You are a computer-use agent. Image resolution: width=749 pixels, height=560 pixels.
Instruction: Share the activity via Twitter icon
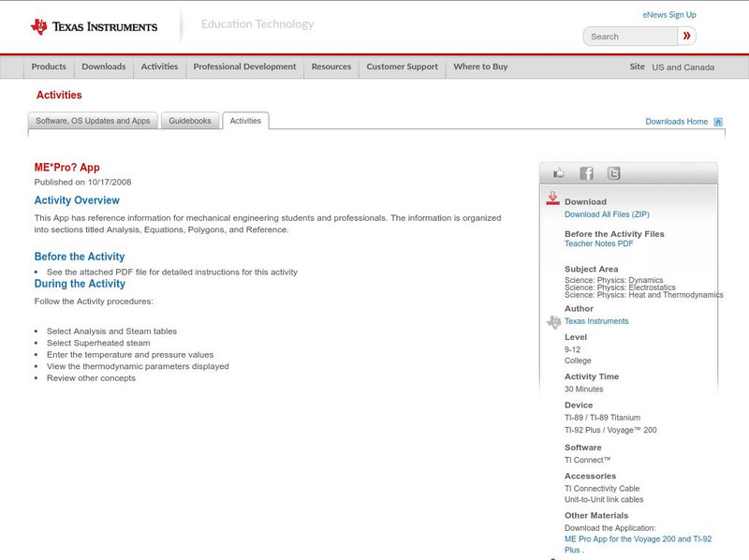(613, 173)
